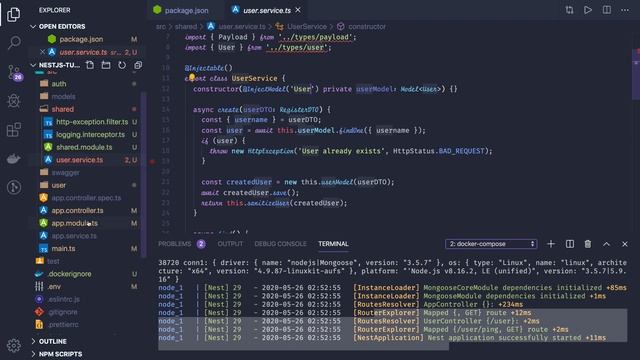Viewport: 640px width, 360px height.
Task: Collapse the Open Editors section
Action: (x=33, y=27)
